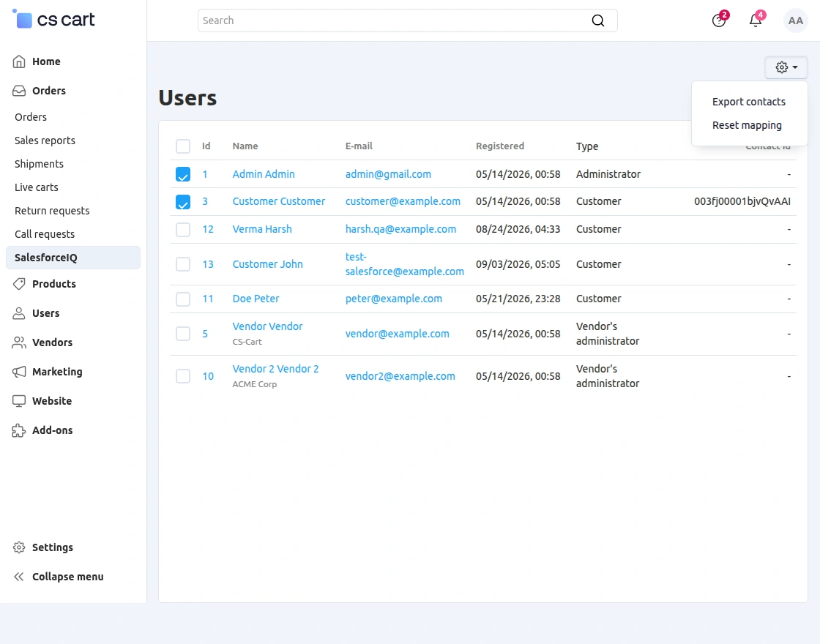Open Call requests in sidebar

[45, 235]
